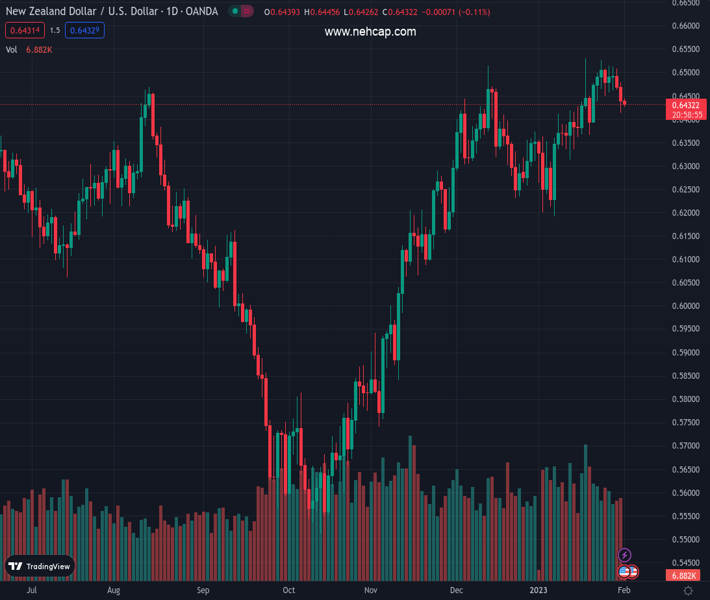
Task: Click the red volume label 6.882K on axis
Action: 685,576
